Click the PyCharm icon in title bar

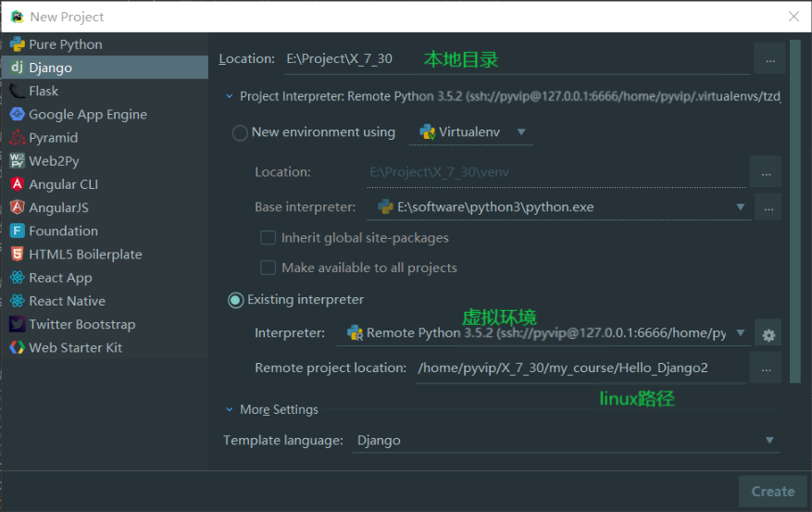(17, 17)
